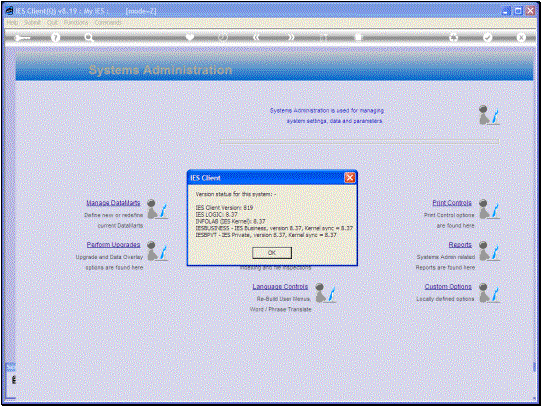Click the circular arrow icon beside the heart
541x406 pixels.
[x=223, y=37]
